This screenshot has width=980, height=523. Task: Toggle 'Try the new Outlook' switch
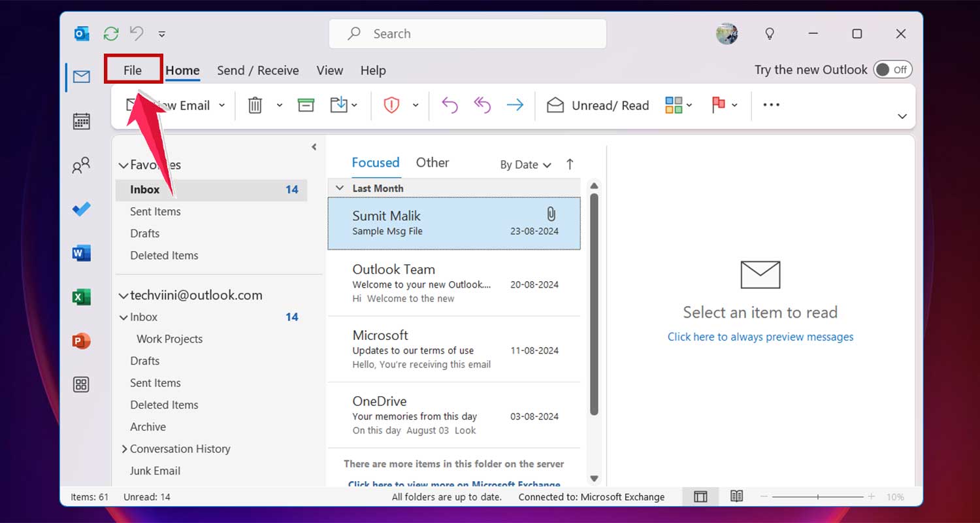[x=892, y=69]
